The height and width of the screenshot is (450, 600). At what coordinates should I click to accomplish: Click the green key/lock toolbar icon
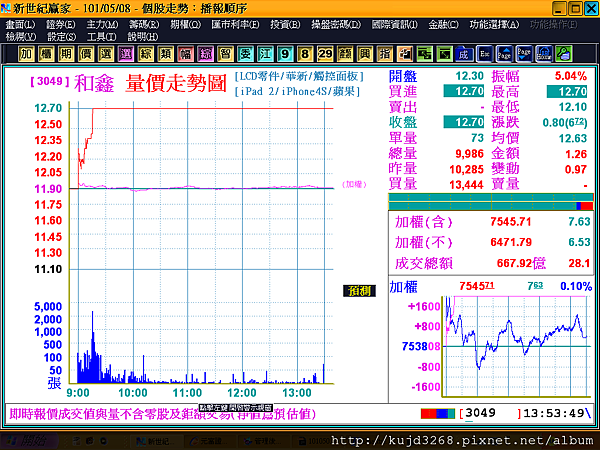[564, 54]
